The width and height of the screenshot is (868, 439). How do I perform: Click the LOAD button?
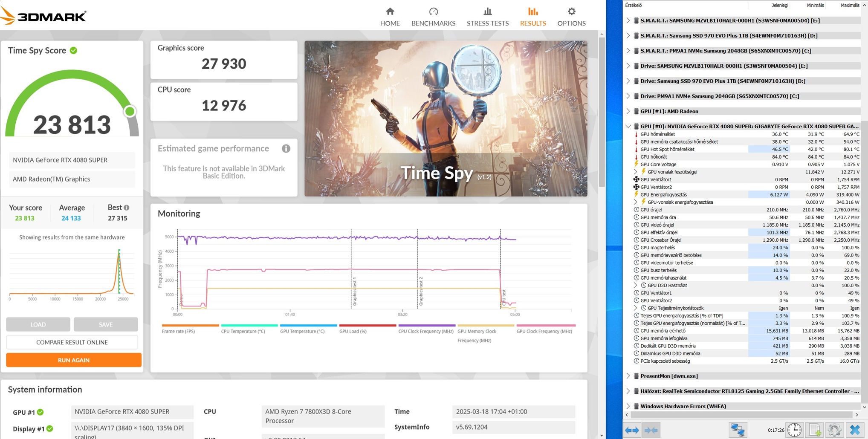click(38, 324)
